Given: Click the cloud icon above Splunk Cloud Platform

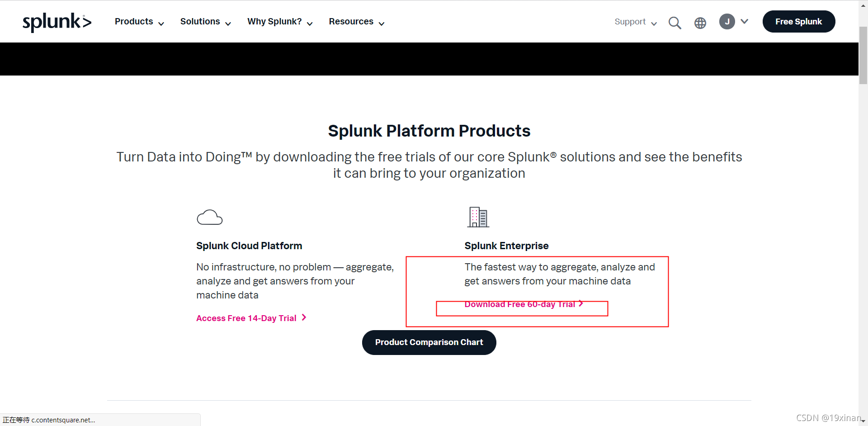Looking at the screenshot, I should click(210, 218).
